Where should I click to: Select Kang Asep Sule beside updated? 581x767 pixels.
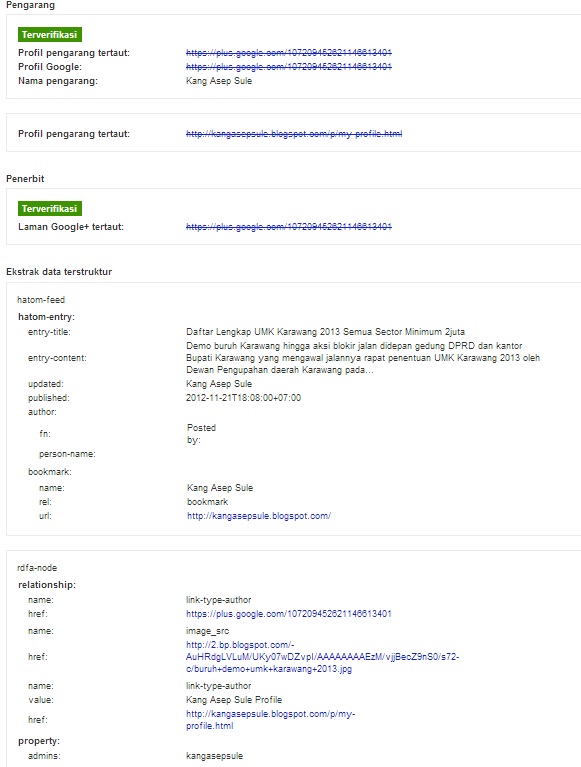tap(219, 384)
